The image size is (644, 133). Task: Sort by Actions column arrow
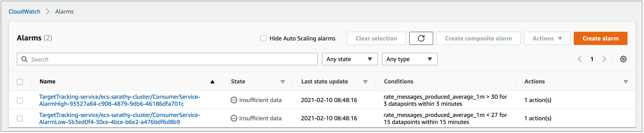[x=626, y=82]
